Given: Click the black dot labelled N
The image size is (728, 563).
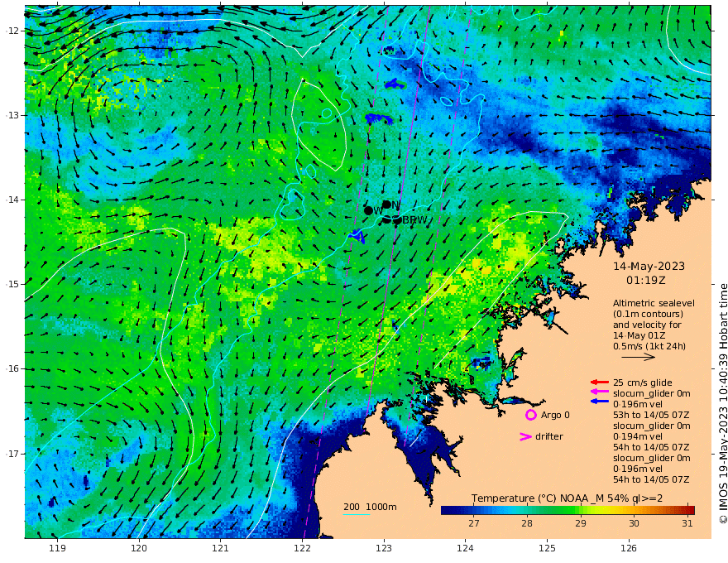Looking at the screenshot, I should [x=386, y=205].
